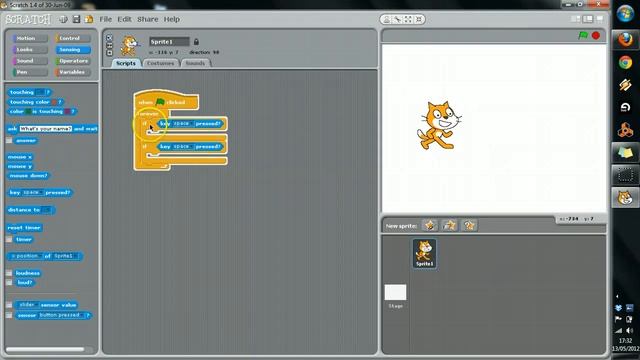Click the Sprite1 name field
The height and width of the screenshot is (360, 640).
pyautogui.click(x=169, y=42)
